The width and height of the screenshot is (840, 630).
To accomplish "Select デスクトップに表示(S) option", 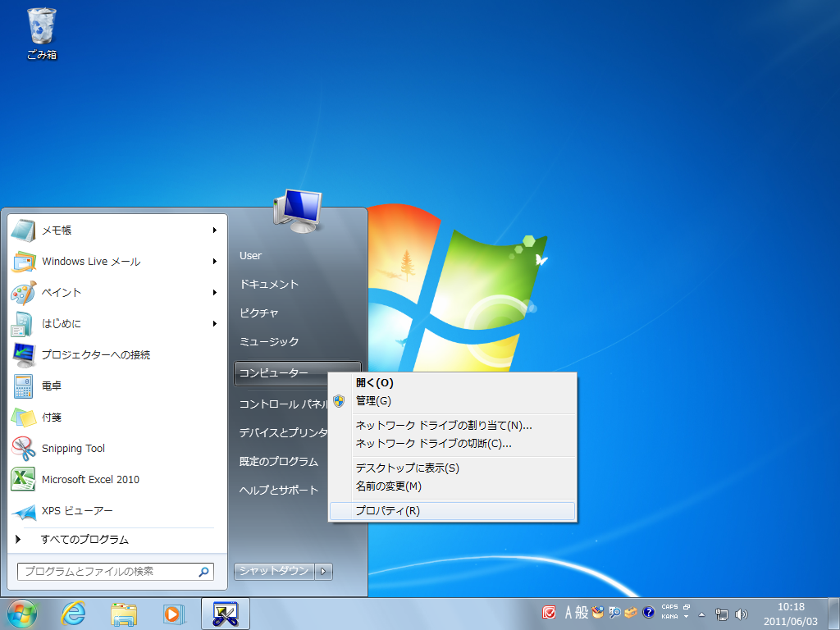I will (453, 468).
